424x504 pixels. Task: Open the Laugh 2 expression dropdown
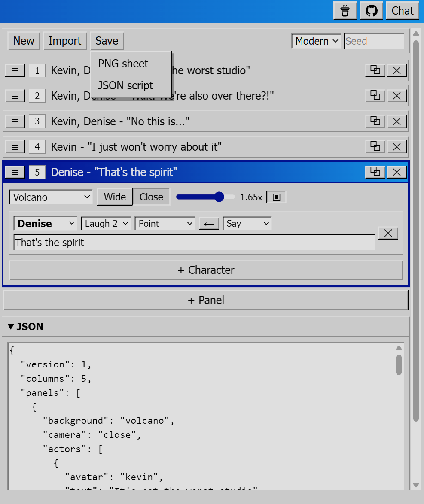[x=106, y=223]
